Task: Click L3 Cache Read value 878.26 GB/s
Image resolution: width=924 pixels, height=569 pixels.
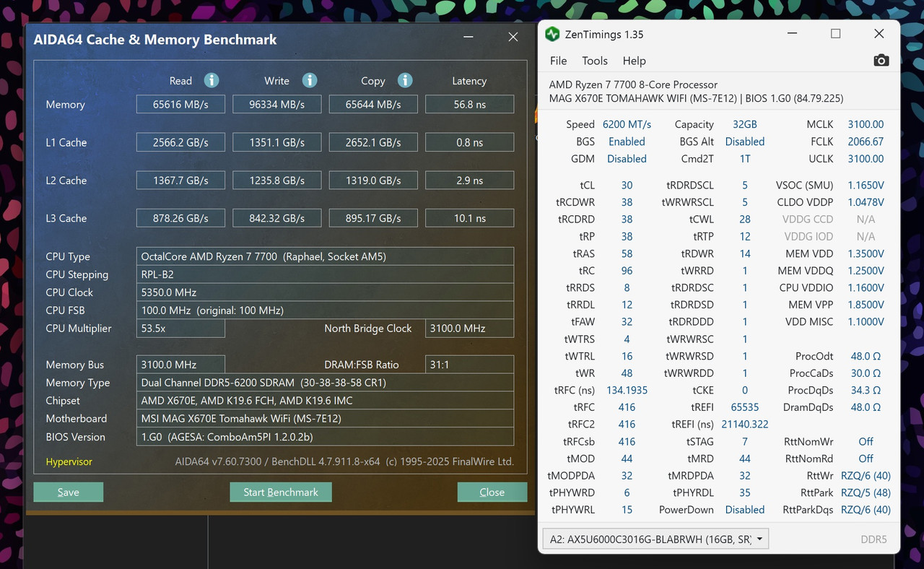Action: (180, 218)
